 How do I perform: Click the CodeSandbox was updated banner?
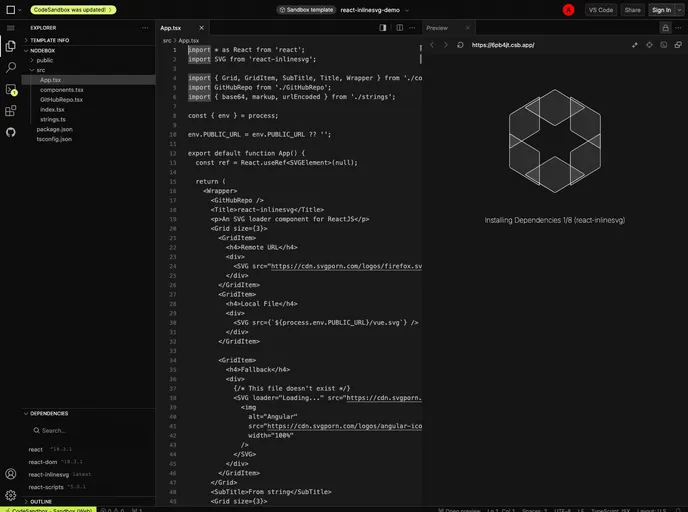click(73, 10)
